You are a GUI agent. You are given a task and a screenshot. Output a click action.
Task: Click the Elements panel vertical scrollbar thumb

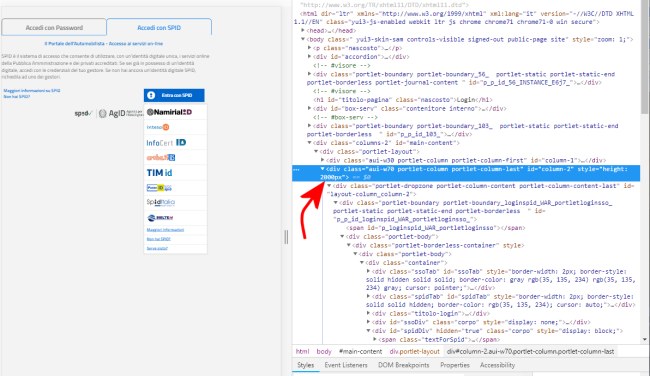tap(645, 58)
